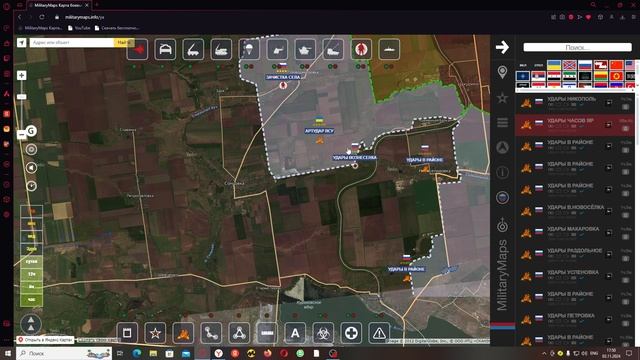The width and height of the screenshot is (640, 360).
Task: Zoom in with the plus map button
Action: (x=22, y=76)
